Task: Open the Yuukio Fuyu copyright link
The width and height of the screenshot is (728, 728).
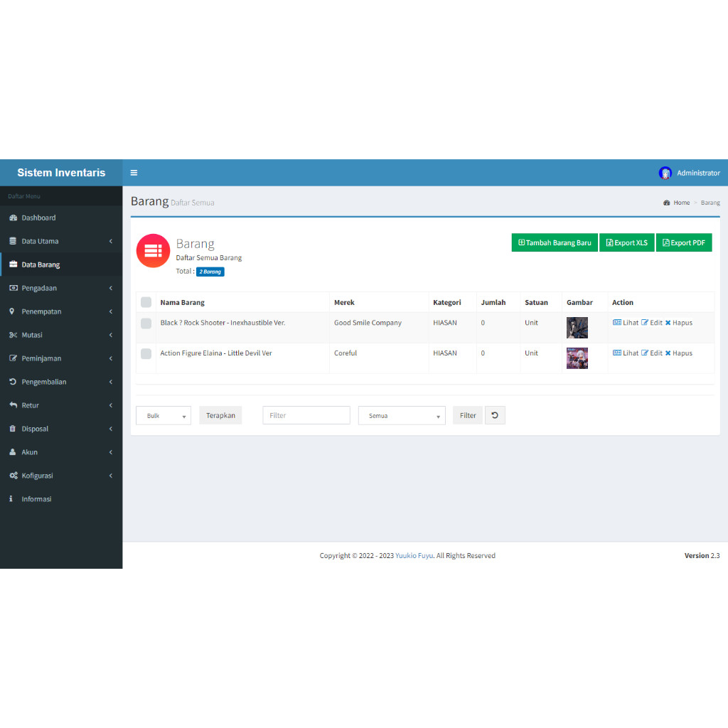Action: [414, 555]
